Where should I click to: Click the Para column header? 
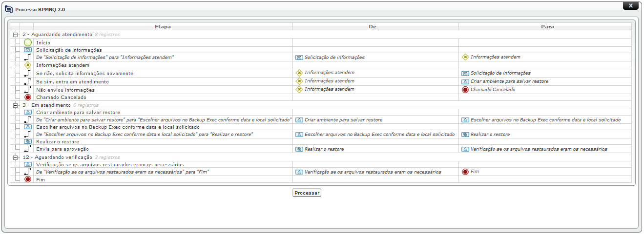point(547,27)
